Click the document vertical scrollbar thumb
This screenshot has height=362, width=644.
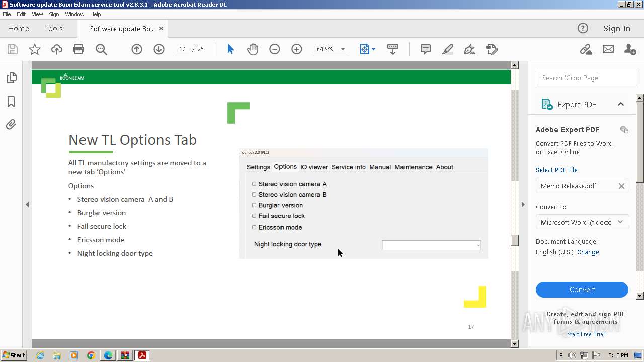point(514,241)
